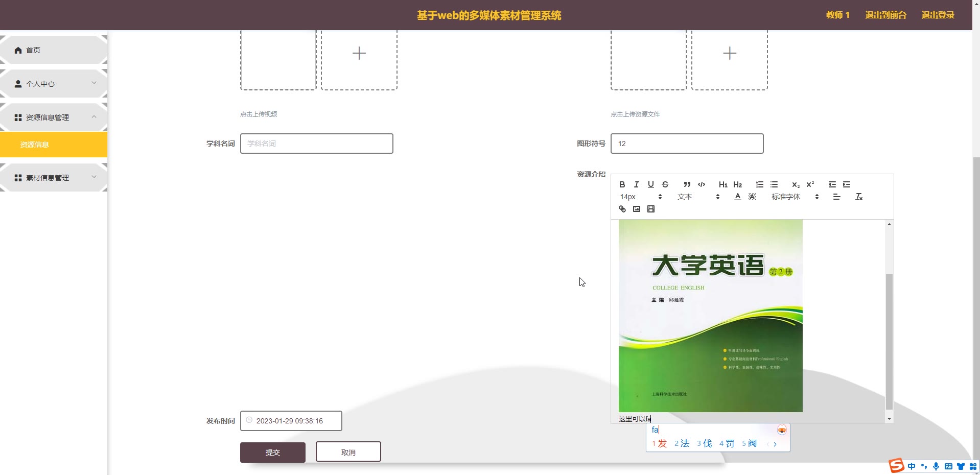Toggle IME punctuation mode
The image size is (980, 475).
[x=924, y=466]
